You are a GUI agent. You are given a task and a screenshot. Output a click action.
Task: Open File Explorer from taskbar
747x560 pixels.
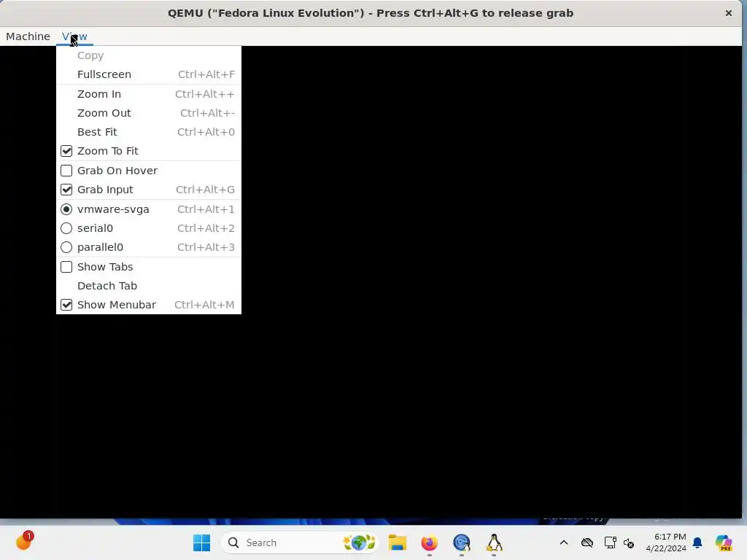[x=398, y=542]
